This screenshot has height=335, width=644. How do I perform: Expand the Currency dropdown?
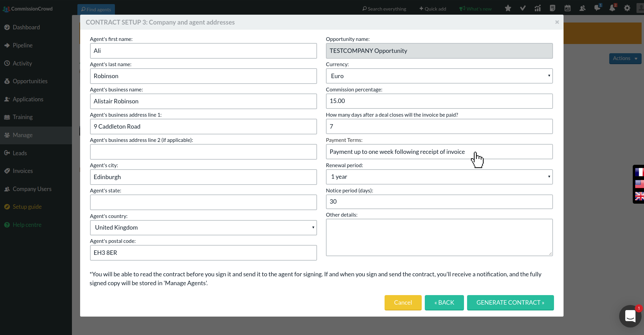point(439,76)
